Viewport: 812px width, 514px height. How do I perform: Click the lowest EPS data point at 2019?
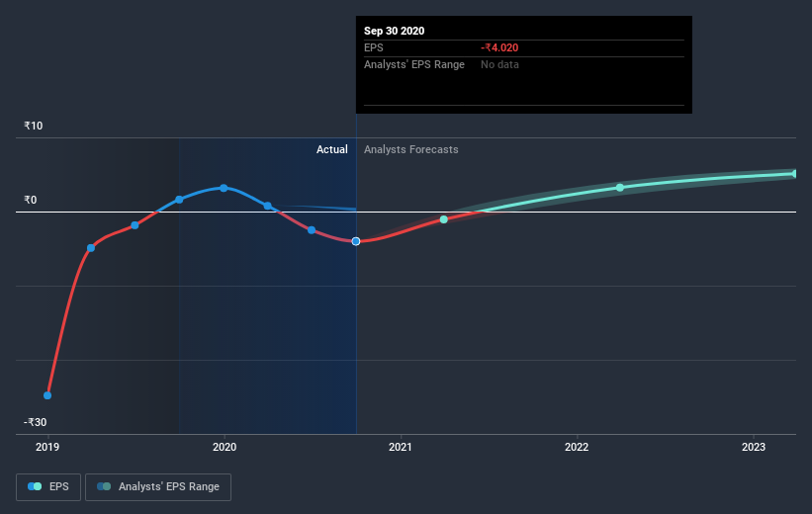pyautogui.click(x=47, y=395)
